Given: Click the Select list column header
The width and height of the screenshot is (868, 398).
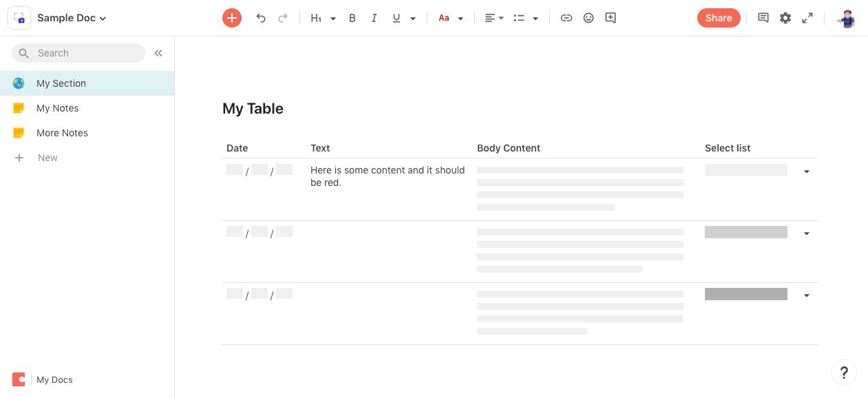Looking at the screenshot, I should [x=728, y=148].
